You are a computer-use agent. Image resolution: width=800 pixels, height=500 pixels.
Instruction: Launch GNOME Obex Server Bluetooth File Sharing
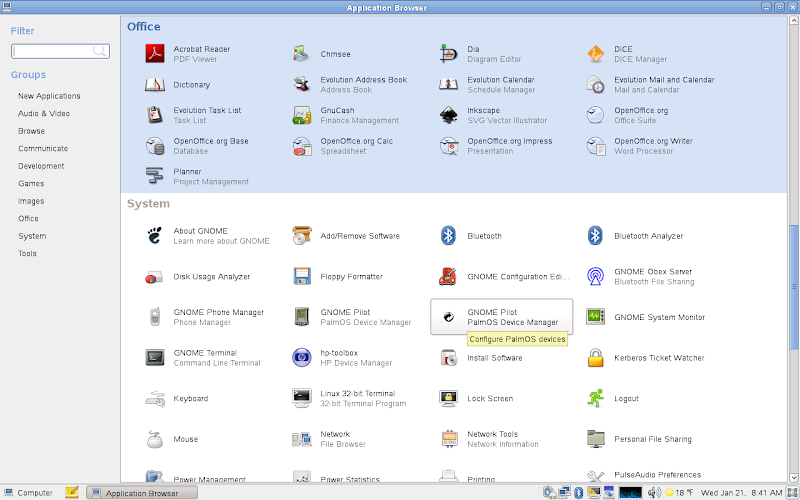[x=641, y=277]
